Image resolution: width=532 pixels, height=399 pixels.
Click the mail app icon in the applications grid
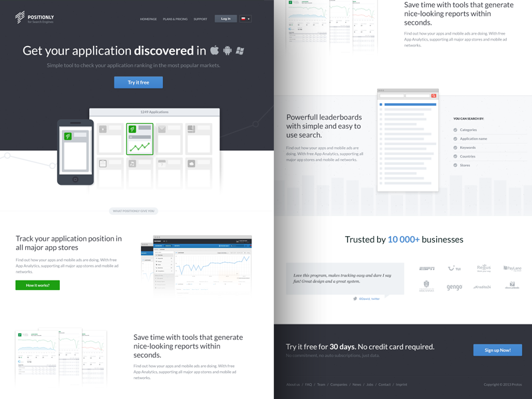point(162,129)
